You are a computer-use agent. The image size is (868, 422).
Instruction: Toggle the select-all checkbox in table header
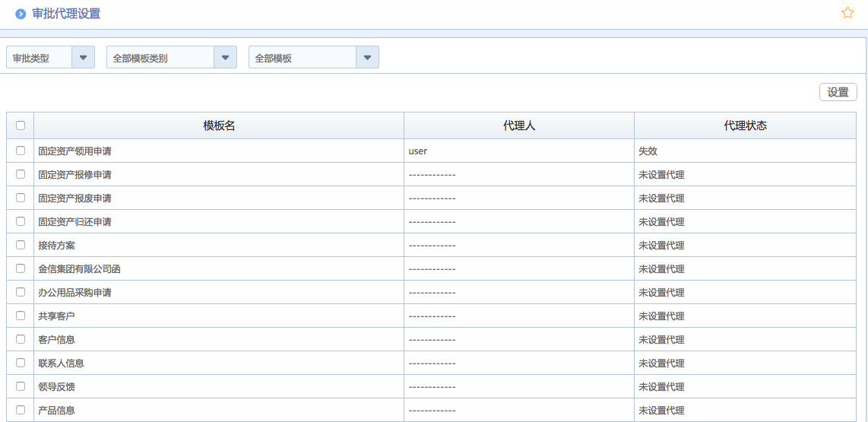coord(21,126)
